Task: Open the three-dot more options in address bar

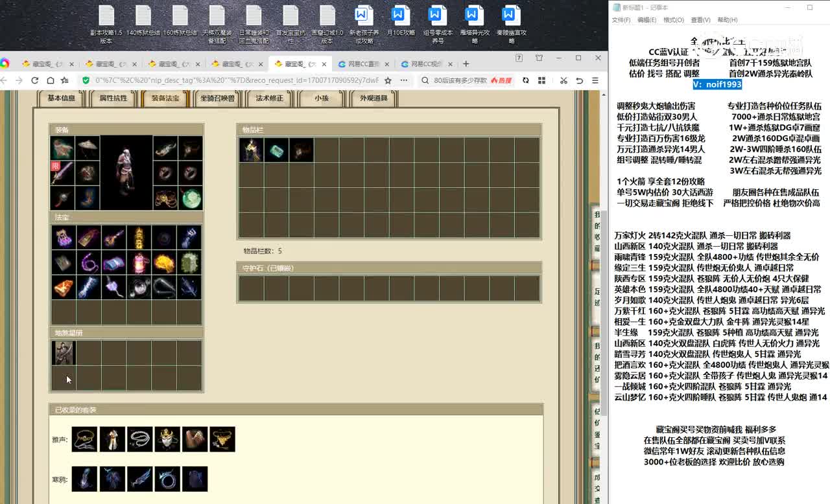Action: (x=404, y=80)
